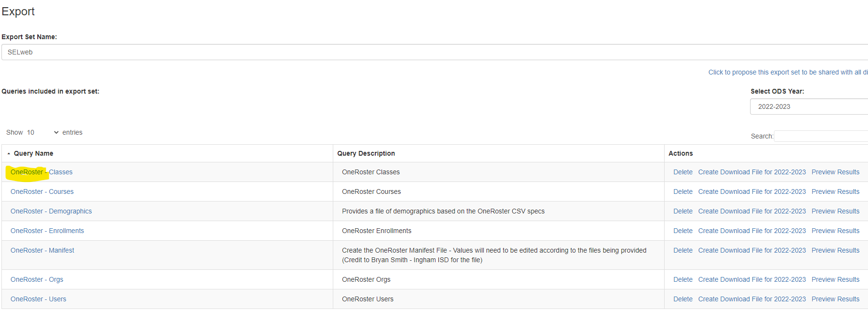The width and height of the screenshot is (868, 319).
Task: Click the 'Queries included in export set' label
Action: 51,91
